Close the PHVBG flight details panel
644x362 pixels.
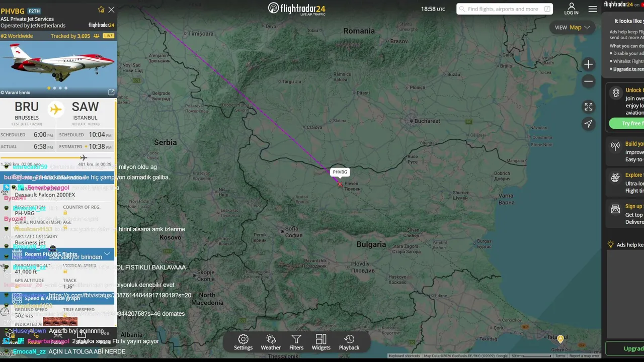pyautogui.click(x=112, y=10)
